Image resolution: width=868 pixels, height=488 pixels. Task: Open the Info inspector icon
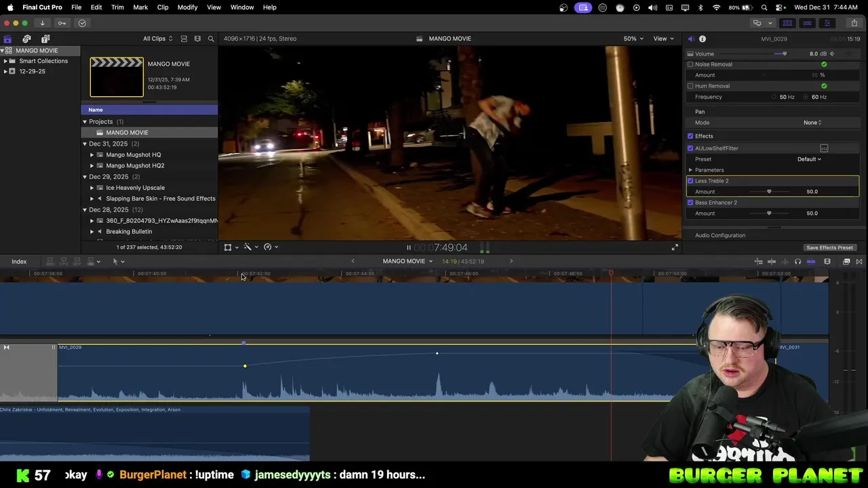click(703, 39)
